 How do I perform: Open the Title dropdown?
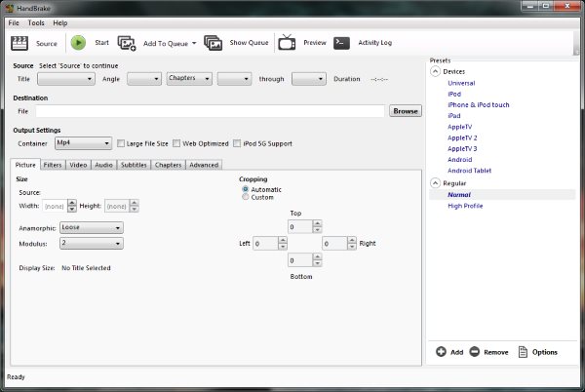click(66, 79)
